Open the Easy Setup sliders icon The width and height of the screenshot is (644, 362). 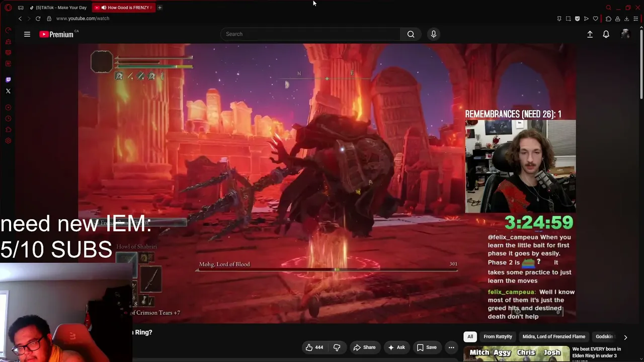pos(635,19)
